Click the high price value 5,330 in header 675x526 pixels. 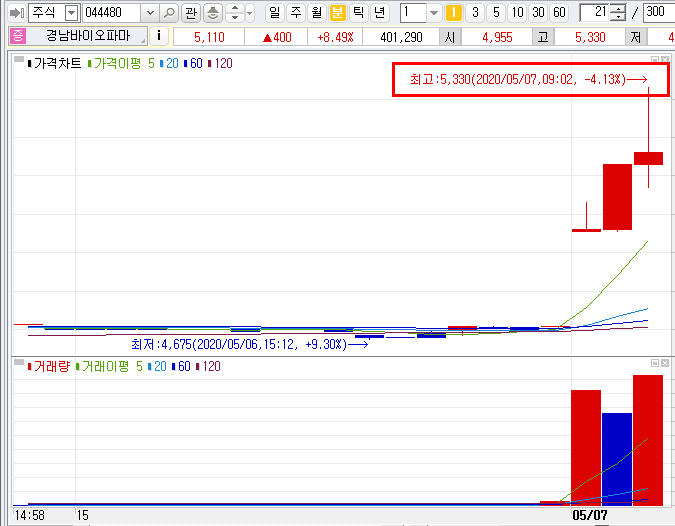(590, 37)
